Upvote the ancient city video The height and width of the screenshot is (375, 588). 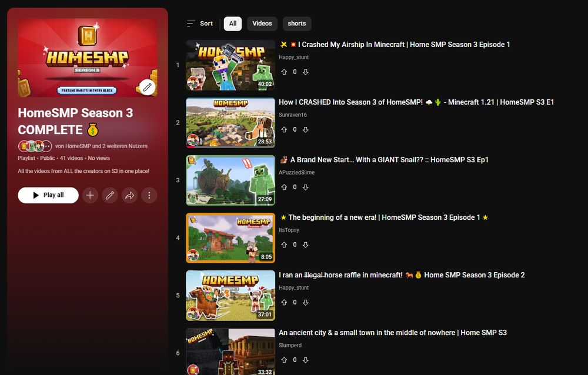(284, 360)
